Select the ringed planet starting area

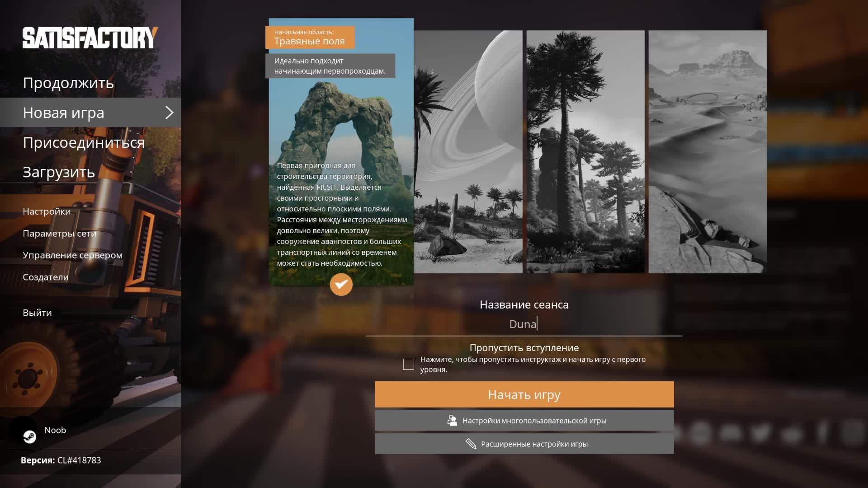[468, 152]
